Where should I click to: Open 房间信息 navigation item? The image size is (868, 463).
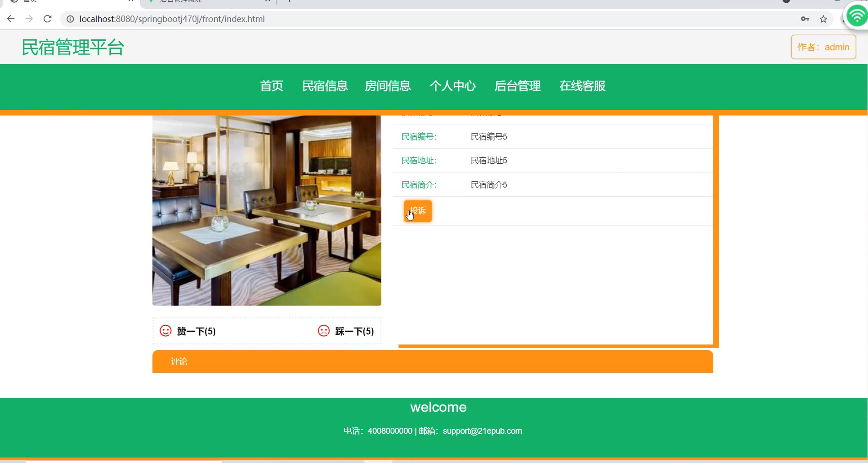pyautogui.click(x=388, y=86)
